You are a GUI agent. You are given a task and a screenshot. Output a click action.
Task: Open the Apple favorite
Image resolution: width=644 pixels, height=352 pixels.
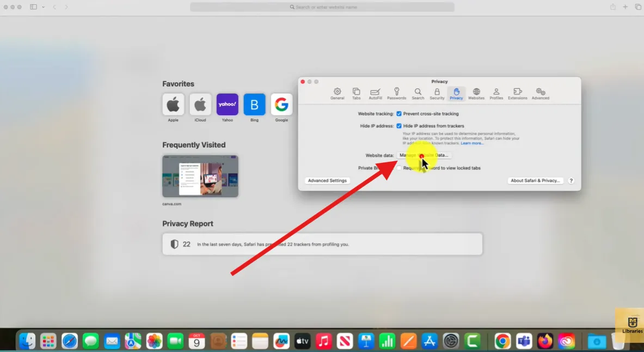(173, 104)
